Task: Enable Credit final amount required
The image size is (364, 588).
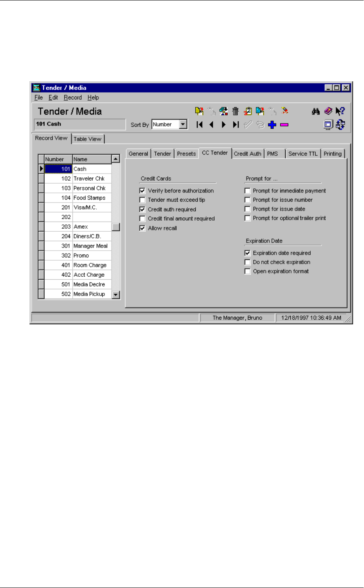Action: [142, 219]
